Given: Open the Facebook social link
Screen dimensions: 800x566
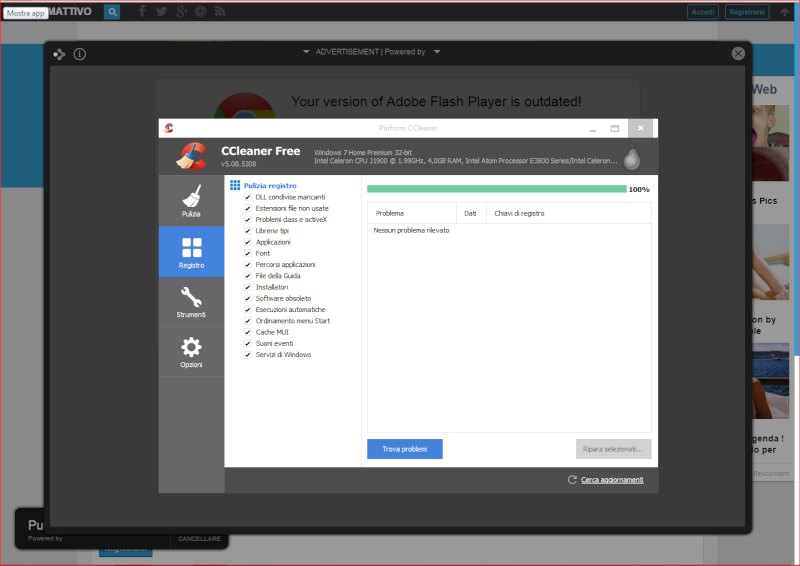Looking at the screenshot, I should (x=142, y=11).
